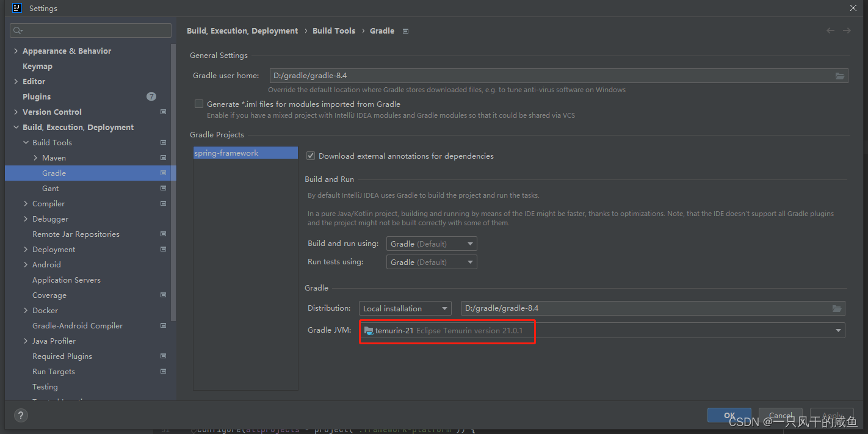Collapse the Build Tools node
Viewport: 868px width, 434px height.
click(x=26, y=143)
